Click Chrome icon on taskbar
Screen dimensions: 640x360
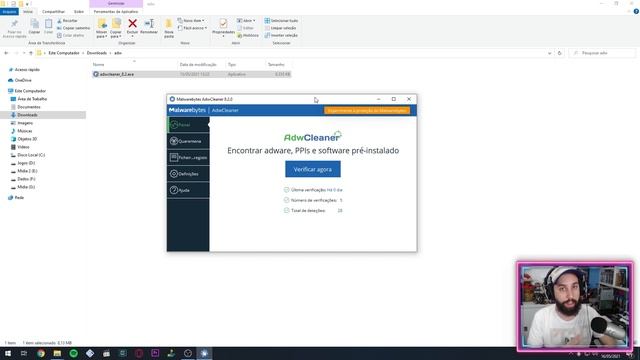pos(41,353)
